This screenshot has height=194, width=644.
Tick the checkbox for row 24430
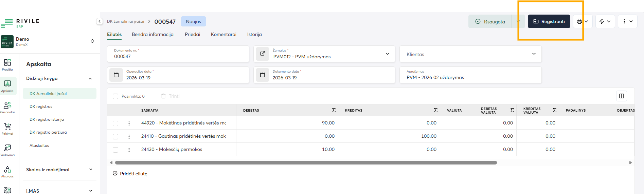click(x=115, y=150)
